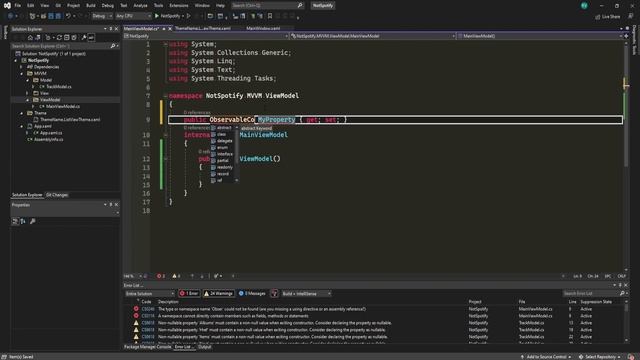Toggle the 0 Messages filter button
The width and height of the screenshot is (640, 360).
[252, 293]
